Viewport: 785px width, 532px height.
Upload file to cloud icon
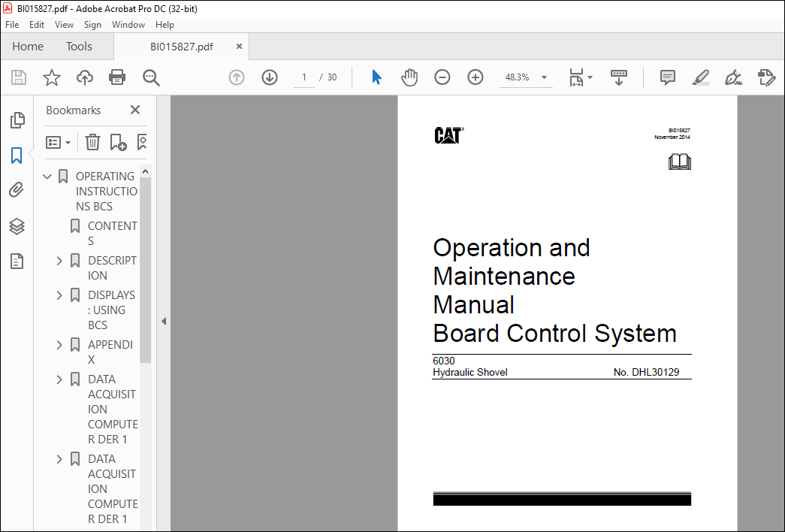[85, 77]
